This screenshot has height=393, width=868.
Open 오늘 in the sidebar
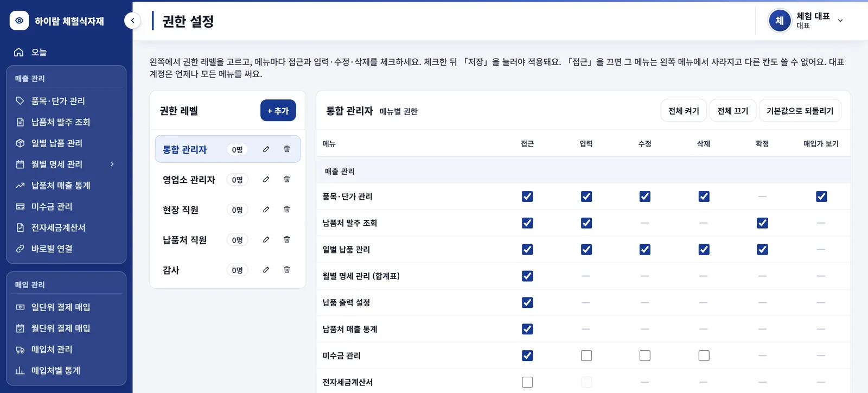66,52
